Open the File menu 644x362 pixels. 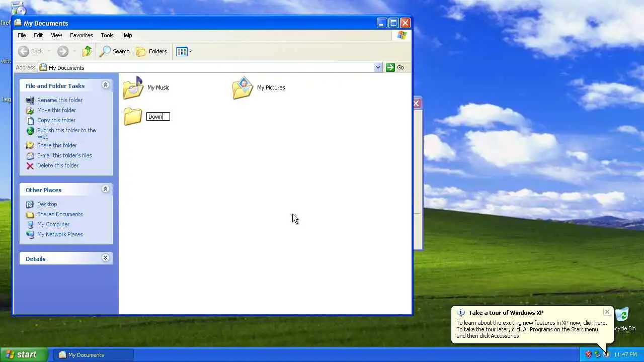pos(22,35)
